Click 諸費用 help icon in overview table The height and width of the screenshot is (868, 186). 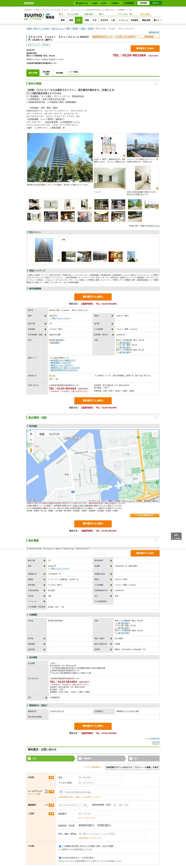pos(44,580)
